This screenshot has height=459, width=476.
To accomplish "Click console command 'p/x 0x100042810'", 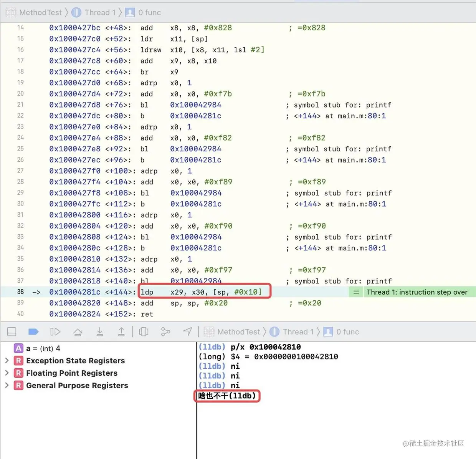I will [266, 347].
